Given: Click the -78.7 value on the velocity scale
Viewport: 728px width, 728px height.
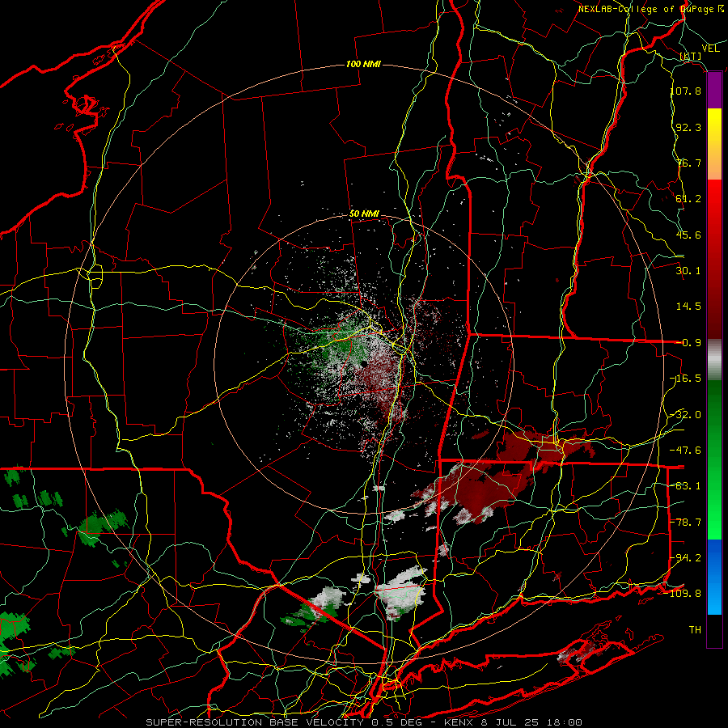Looking at the screenshot, I should [685, 523].
